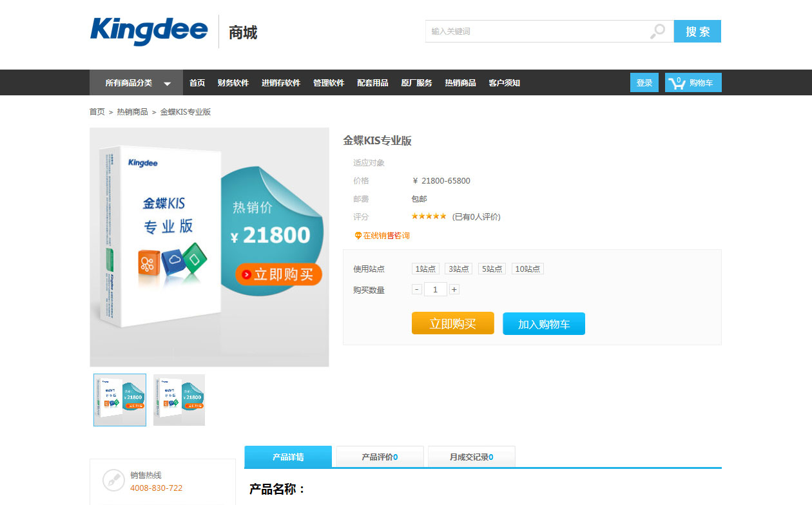Open the 在线销售咨询 link
Screen dimensions: 812x505
click(x=386, y=236)
